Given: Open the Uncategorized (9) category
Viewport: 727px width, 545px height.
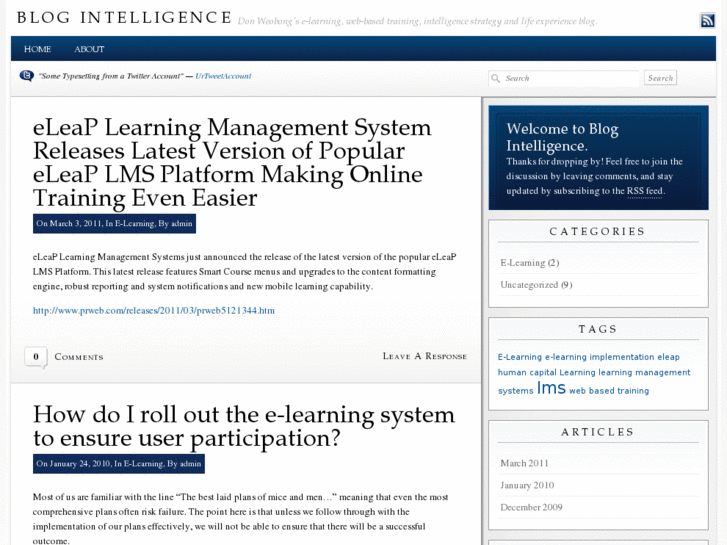Looking at the screenshot, I should [x=536, y=285].
